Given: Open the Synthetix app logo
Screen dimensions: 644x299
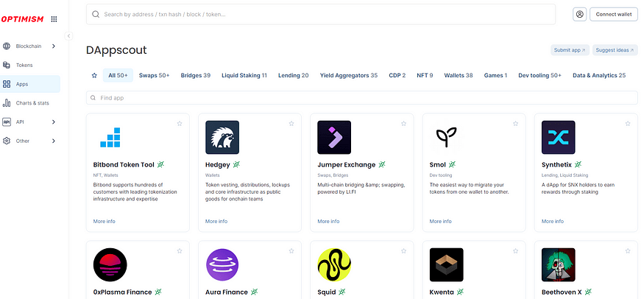Looking at the screenshot, I should (559, 137).
